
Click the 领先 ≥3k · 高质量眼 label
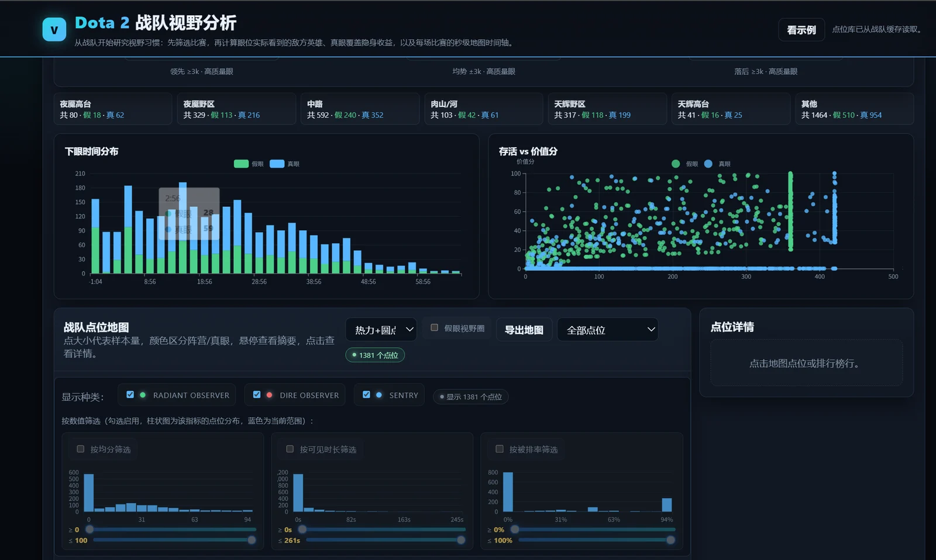202,71
